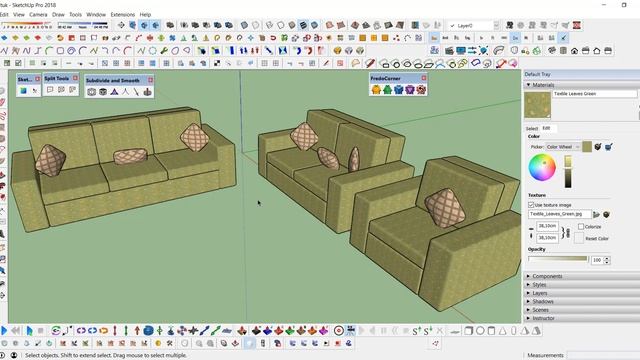Image resolution: width=640 pixels, height=360 pixels.
Task: Click the blue sphere icon in bottom toolbar
Action: [x=149, y=331]
